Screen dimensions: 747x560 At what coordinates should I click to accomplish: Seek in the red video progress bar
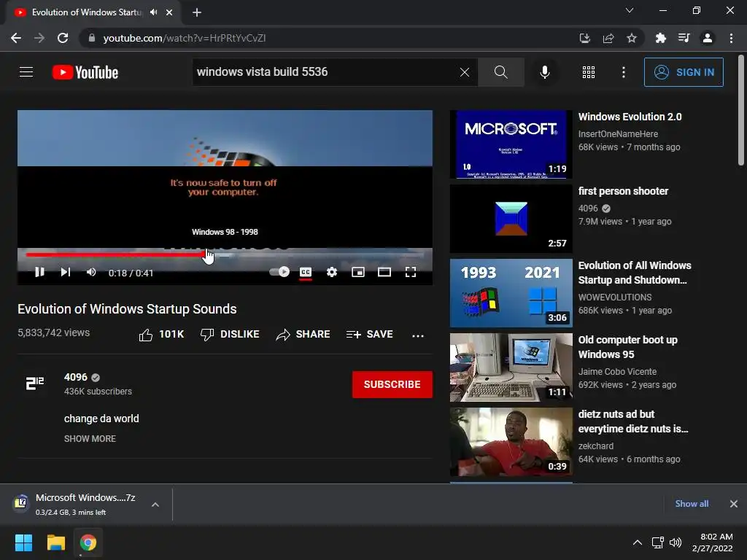point(225,254)
